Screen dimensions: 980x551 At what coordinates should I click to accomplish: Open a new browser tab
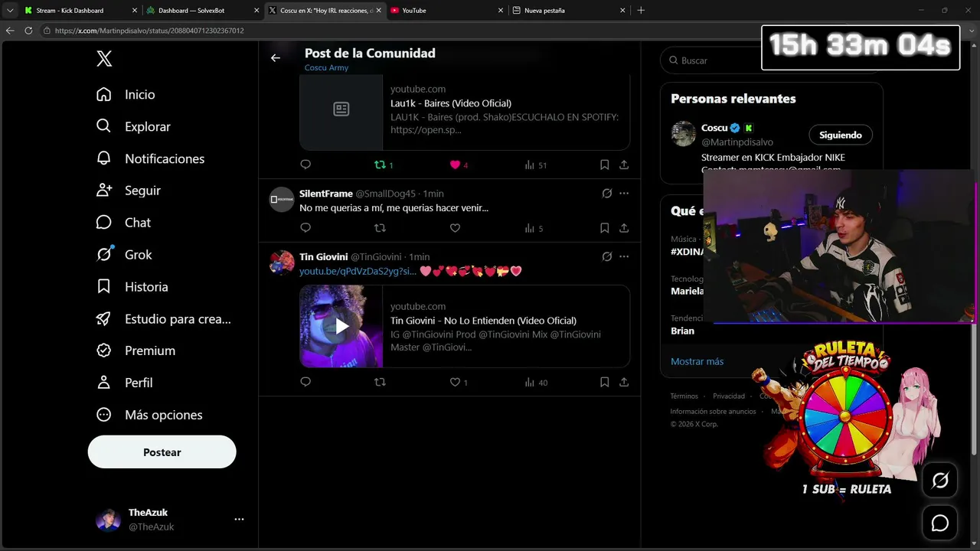coord(641,11)
